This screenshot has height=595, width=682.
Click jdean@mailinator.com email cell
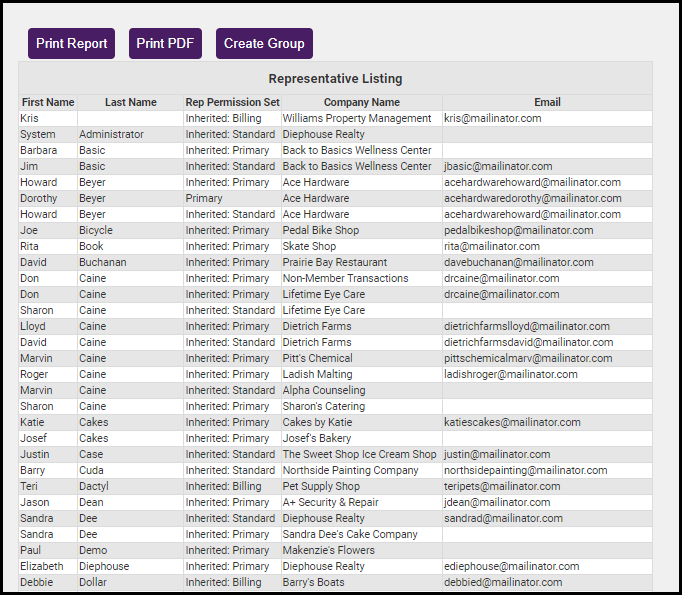tap(547, 502)
